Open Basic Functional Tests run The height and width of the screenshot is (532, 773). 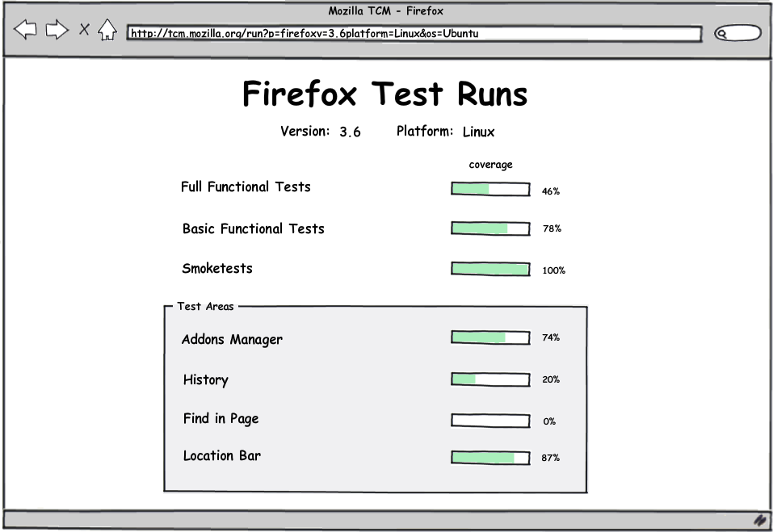[254, 228]
